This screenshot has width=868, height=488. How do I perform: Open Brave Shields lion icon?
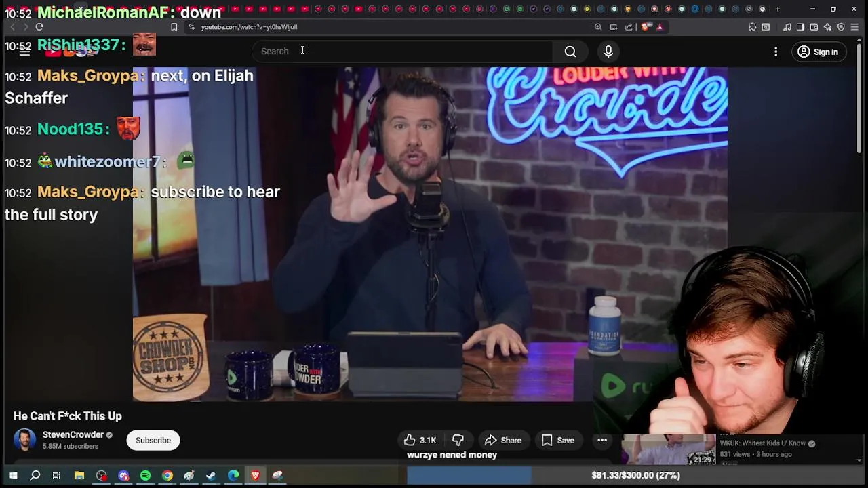(645, 27)
